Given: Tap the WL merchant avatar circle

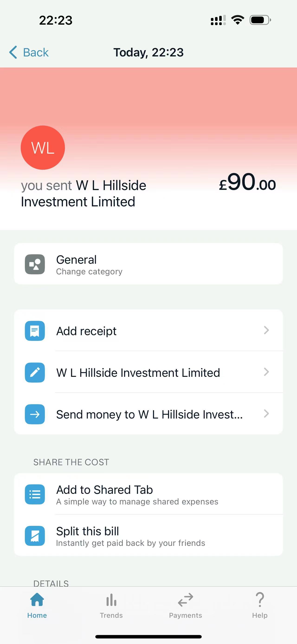Looking at the screenshot, I should click(x=43, y=147).
